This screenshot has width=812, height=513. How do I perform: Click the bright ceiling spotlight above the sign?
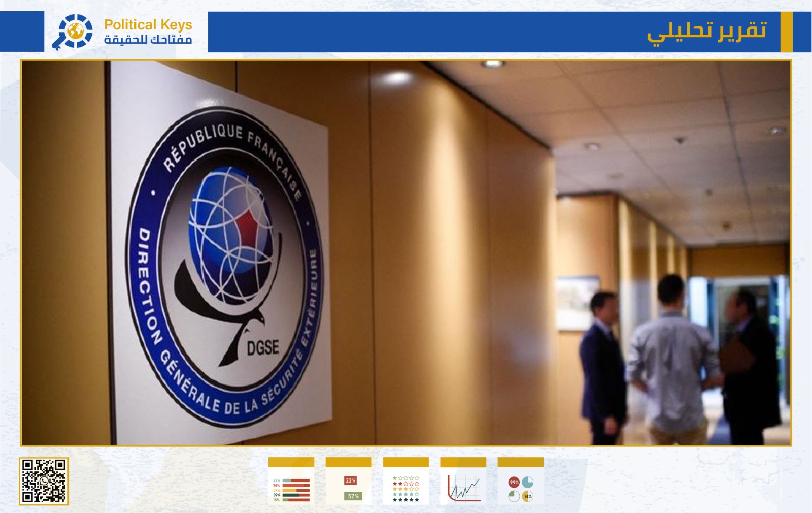coord(492,64)
